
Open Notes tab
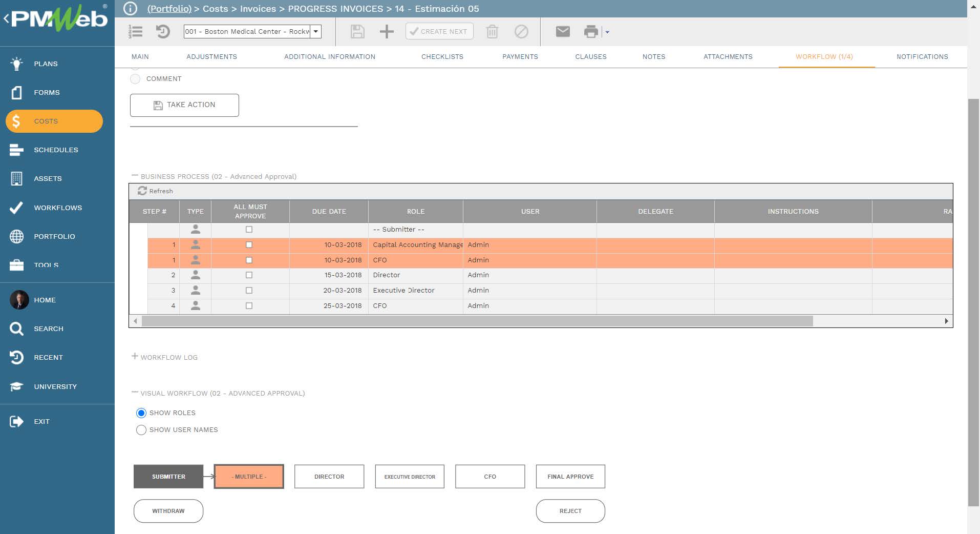pyautogui.click(x=654, y=57)
